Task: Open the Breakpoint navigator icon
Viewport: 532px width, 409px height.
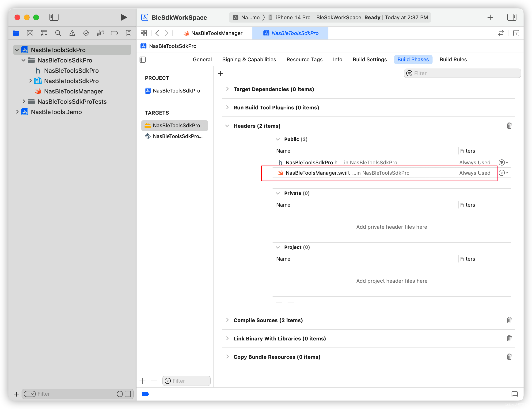Action: click(x=114, y=33)
